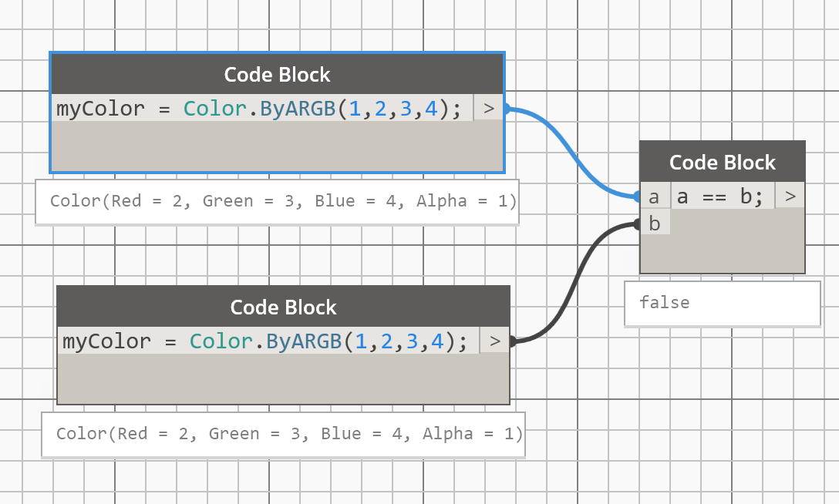Select the bottom Code Block header
The width and height of the screenshot is (839, 504).
point(282,307)
